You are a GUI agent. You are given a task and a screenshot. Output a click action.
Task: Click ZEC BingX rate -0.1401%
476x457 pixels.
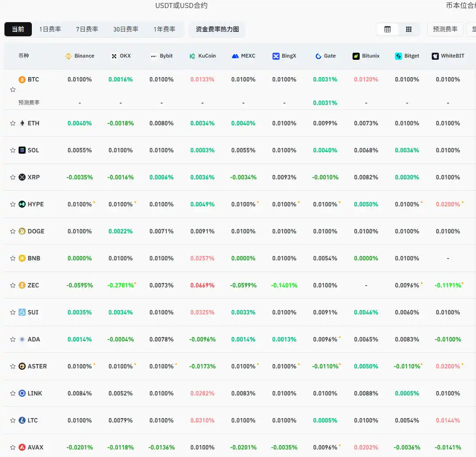pyautogui.click(x=284, y=286)
